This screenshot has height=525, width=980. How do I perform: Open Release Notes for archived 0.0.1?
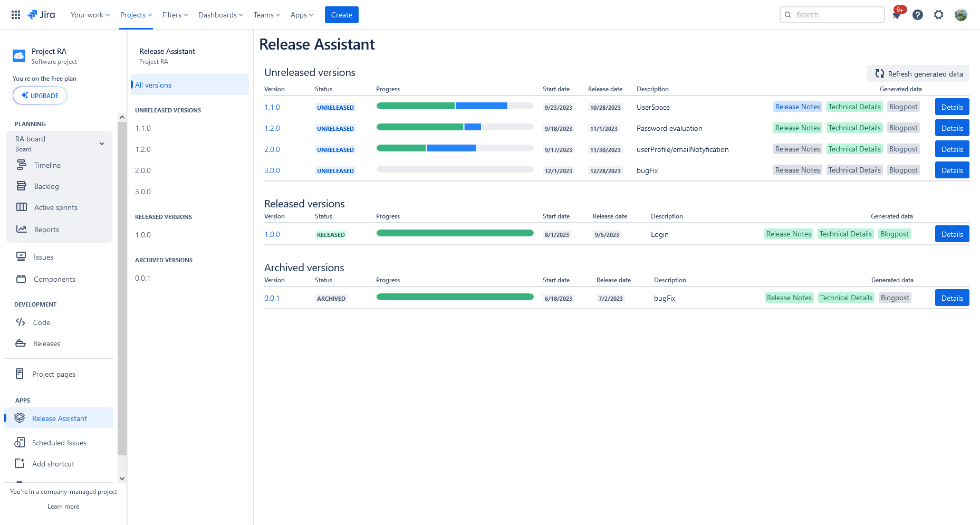(x=789, y=298)
